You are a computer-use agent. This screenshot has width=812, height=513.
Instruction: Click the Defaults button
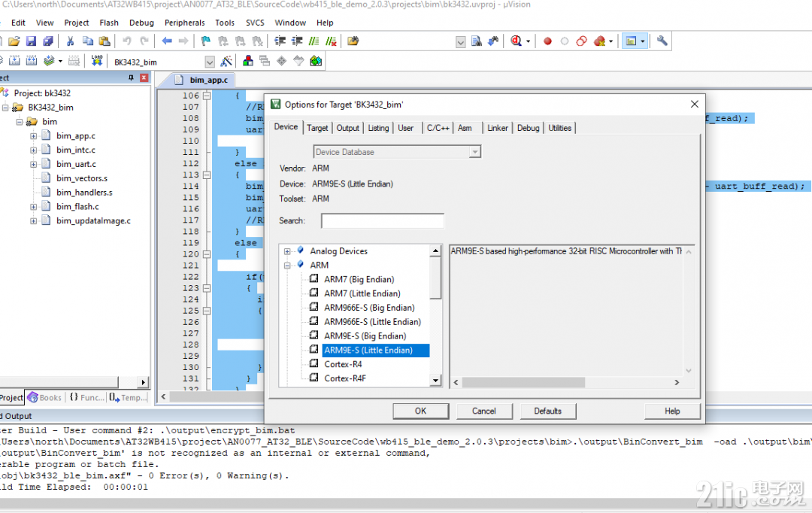tap(548, 411)
